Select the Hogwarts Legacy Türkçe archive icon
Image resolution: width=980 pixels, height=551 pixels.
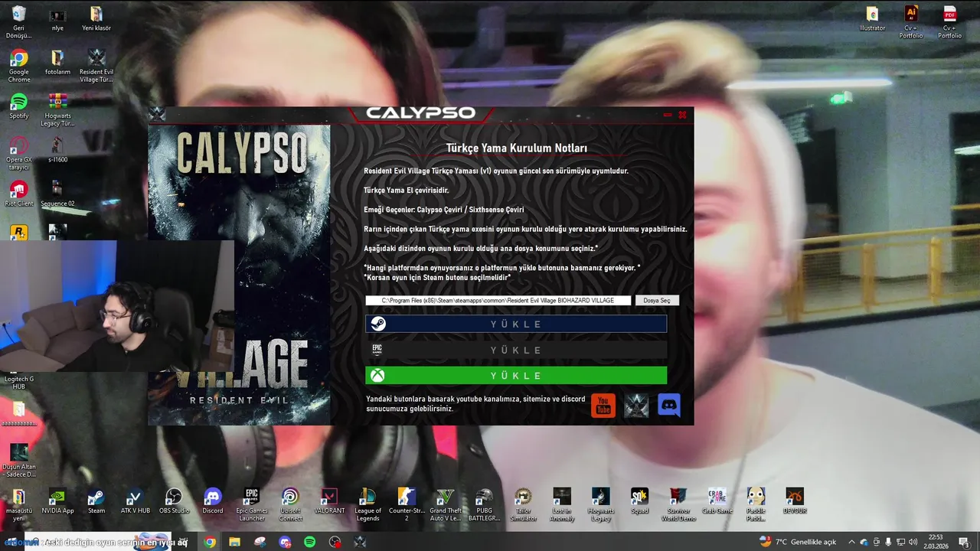coord(57,110)
